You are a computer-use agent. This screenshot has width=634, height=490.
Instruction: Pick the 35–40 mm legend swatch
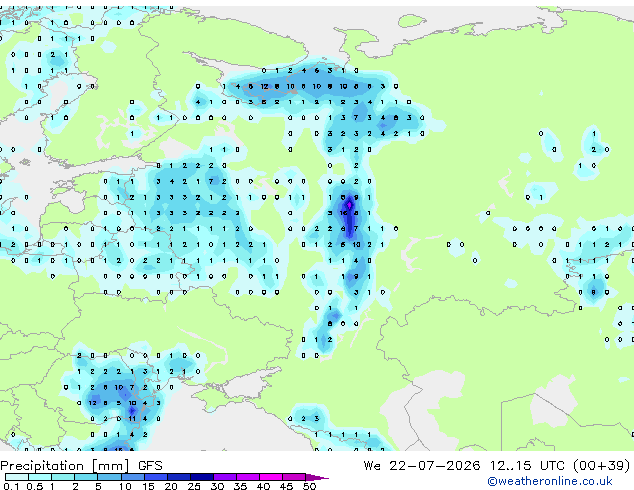click(x=247, y=477)
